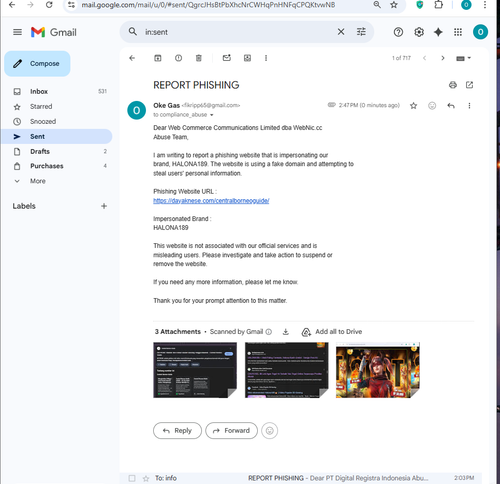
Task: Click browser back button
Action: (12, 5)
